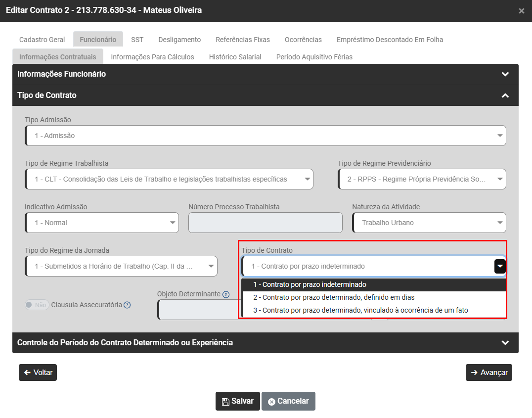Click help icon beside Clausula Assecuratória
The width and height of the screenshot is (532, 418).
pyautogui.click(x=127, y=305)
